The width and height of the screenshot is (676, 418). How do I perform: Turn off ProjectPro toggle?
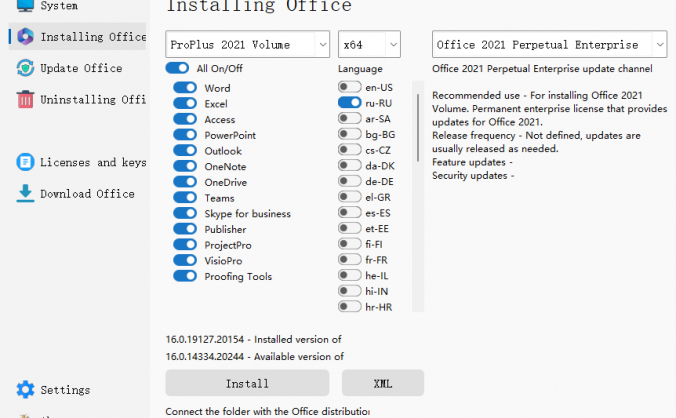185,244
